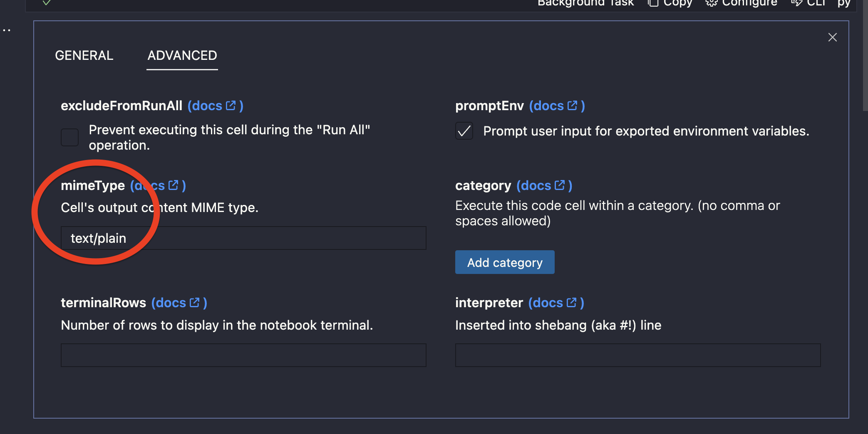Uncheck the promptEnv checkbox
The height and width of the screenshot is (434, 868).
coord(464,131)
